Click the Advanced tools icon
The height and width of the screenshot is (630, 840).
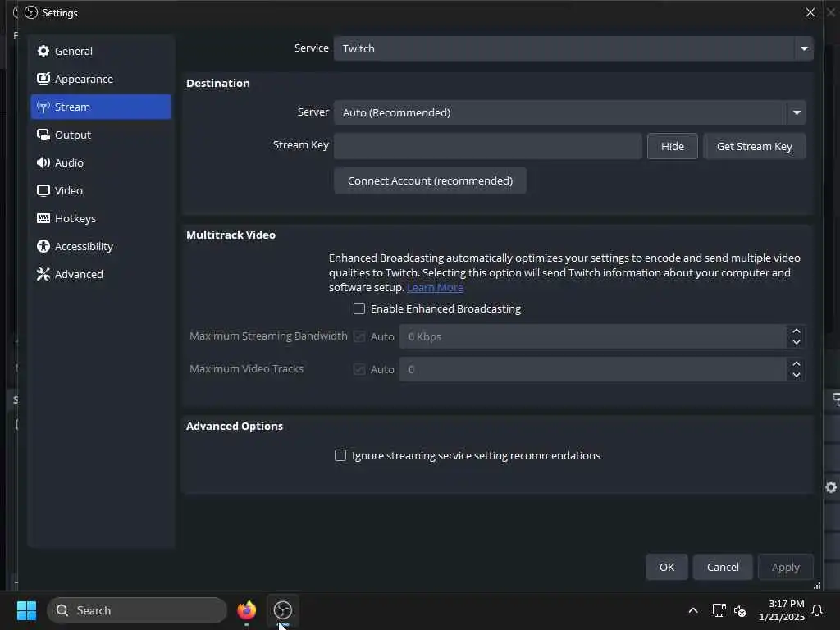pos(43,274)
